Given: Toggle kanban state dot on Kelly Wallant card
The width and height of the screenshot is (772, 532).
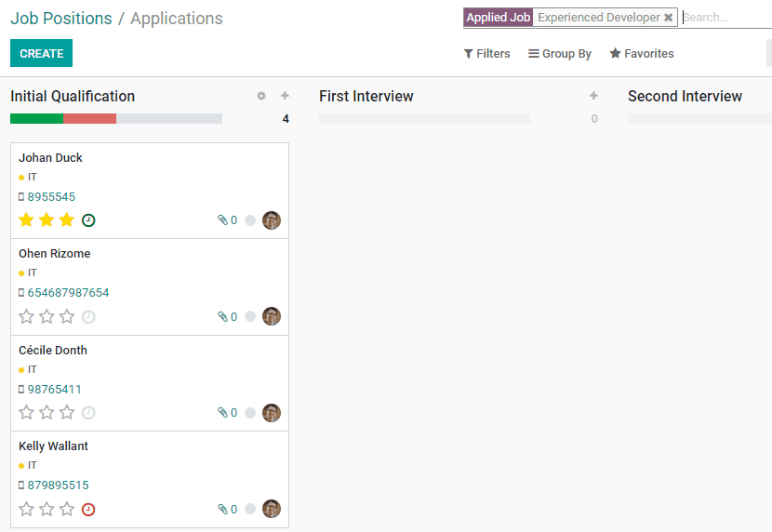Looking at the screenshot, I should click(x=250, y=509).
